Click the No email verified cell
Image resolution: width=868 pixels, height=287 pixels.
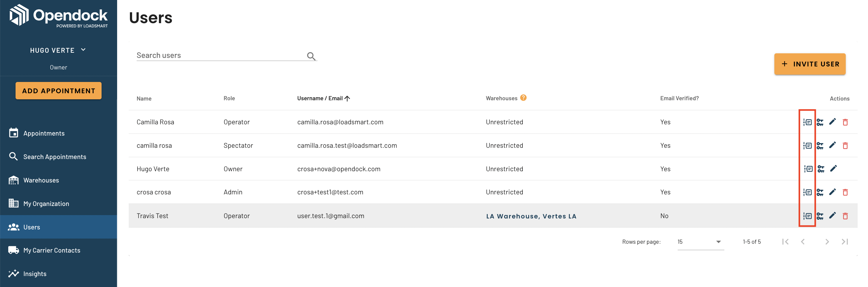pos(664,216)
